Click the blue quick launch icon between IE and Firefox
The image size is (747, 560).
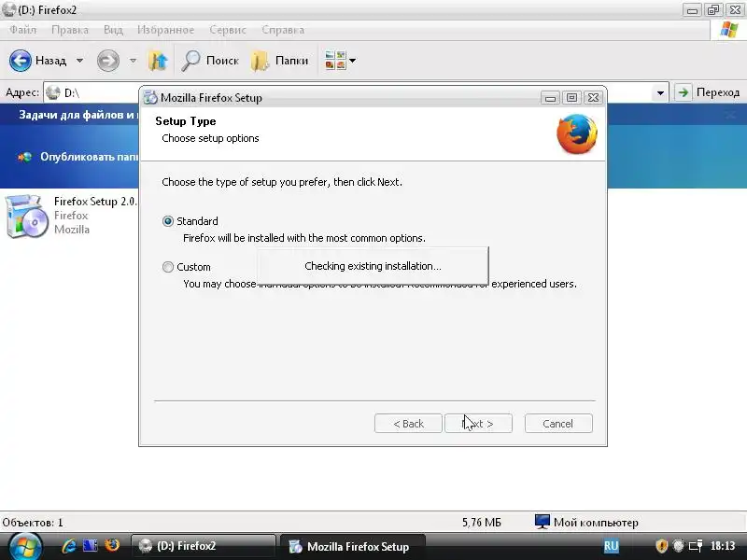coord(90,546)
